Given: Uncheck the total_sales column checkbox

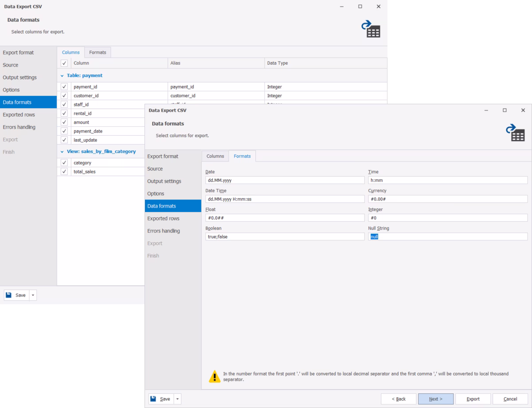Looking at the screenshot, I should click(64, 172).
